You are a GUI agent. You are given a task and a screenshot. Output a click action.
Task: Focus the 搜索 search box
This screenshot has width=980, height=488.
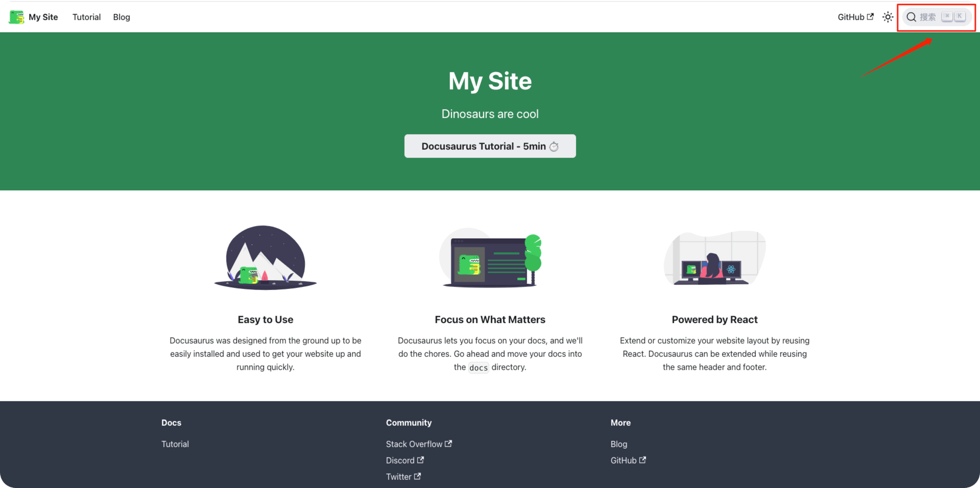tap(937, 17)
